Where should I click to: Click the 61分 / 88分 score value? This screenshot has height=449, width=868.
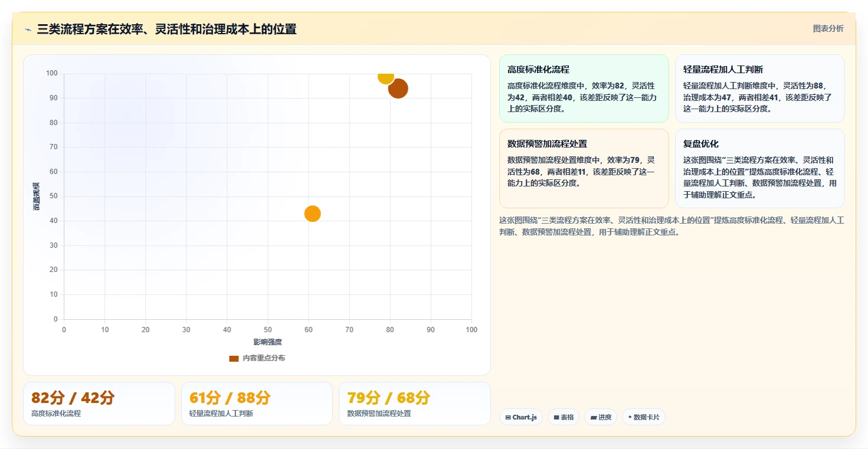(230, 398)
